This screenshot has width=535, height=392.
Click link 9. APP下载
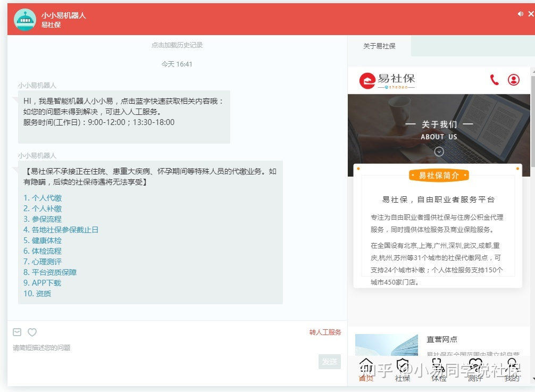point(42,282)
